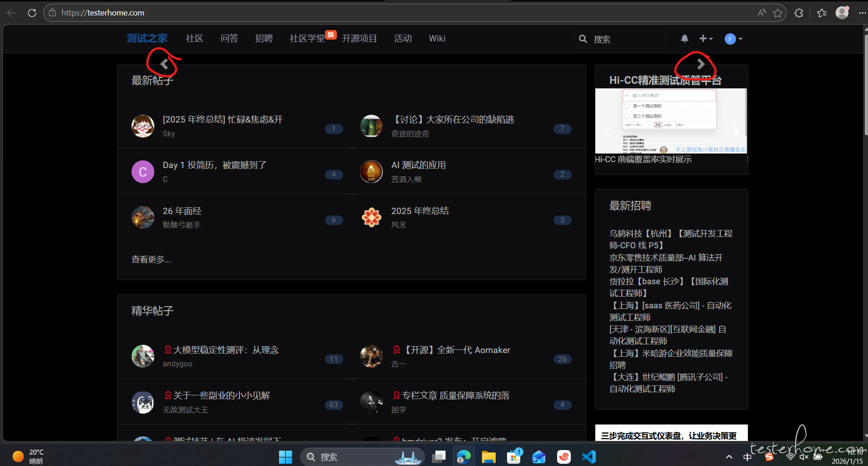
Task: Open the Wiki navigation item
Action: point(437,39)
